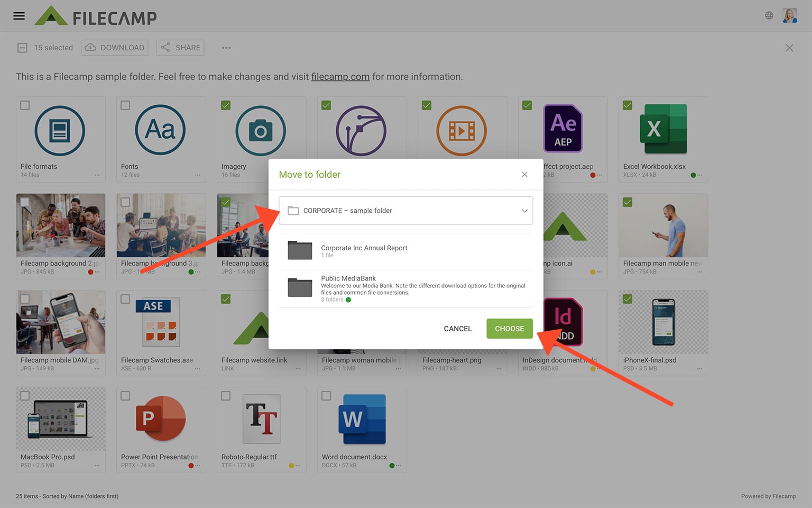Open the MacBook Pro.psd thumbnail
Screen dimensions: 812x508
pyautogui.click(x=61, y=419)
